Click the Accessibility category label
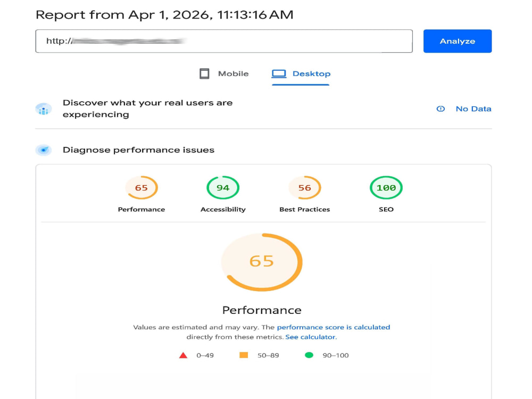 click(x=223, y=209)
